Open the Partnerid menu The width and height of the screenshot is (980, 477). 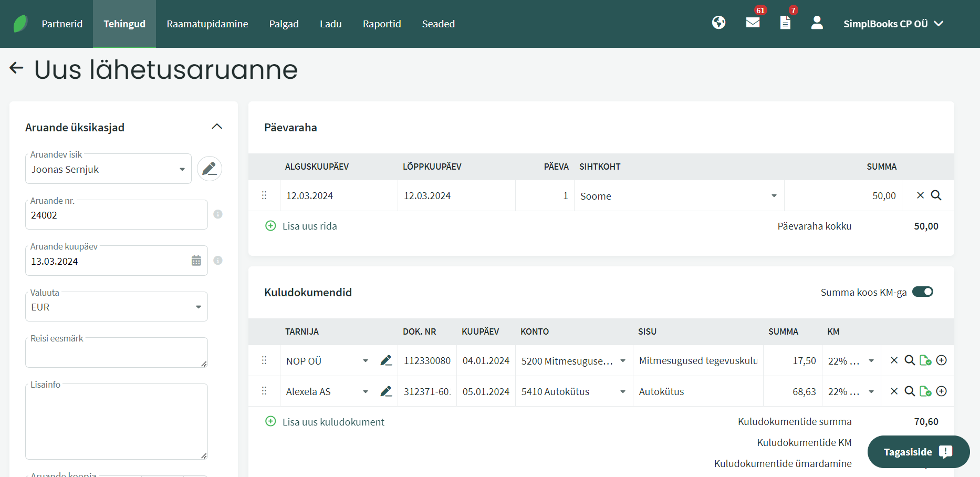pyautogui.click(x=62, y=24)
